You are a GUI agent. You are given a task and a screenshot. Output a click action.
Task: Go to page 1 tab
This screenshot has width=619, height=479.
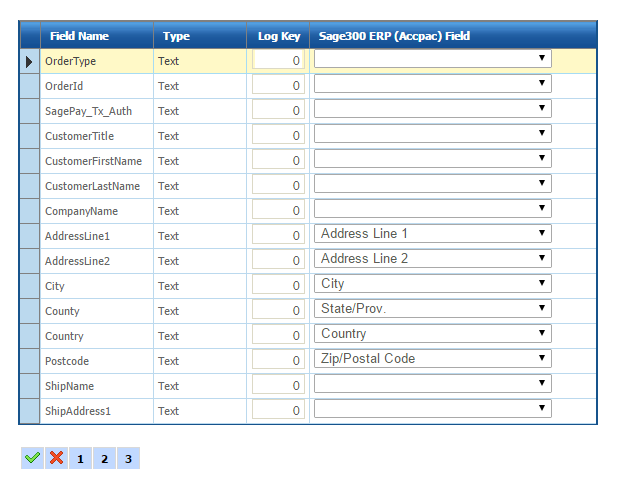click(80, 458)
